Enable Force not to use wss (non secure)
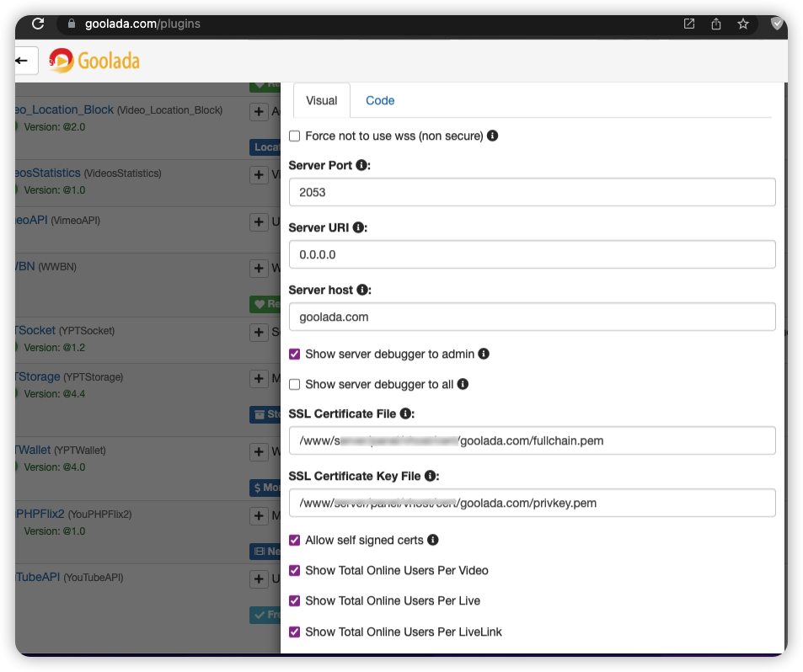The width and height of the screenshot is (803, 672). [294, 136]
